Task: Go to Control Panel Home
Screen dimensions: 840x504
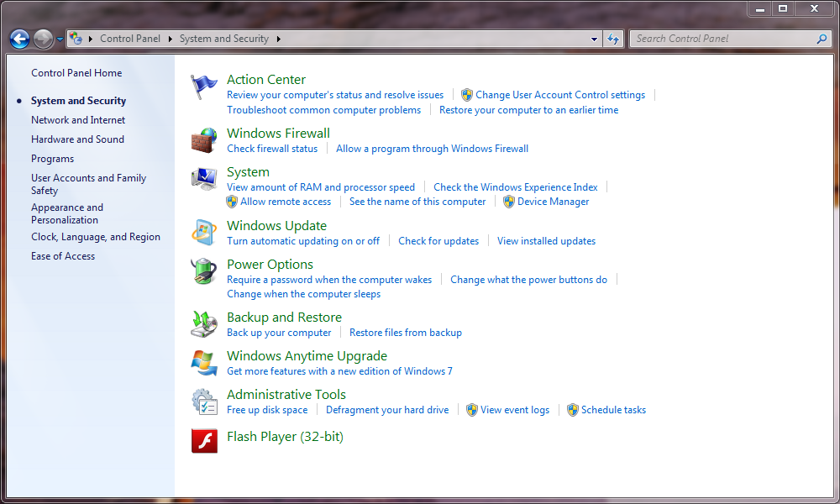Action: (76, 73)
